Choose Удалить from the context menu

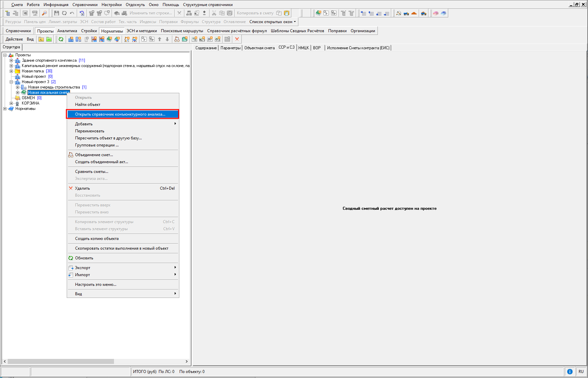coord(82,188)
